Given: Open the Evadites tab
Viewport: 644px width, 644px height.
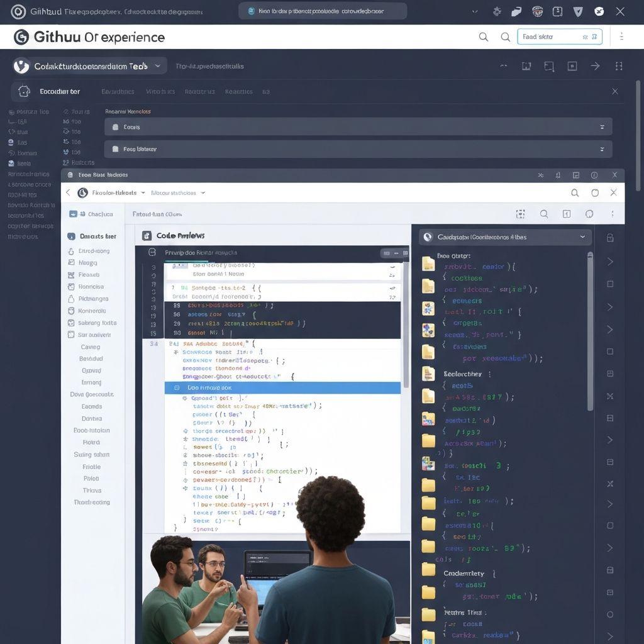Looking at the screenshot, I should [x=118, y=91].
